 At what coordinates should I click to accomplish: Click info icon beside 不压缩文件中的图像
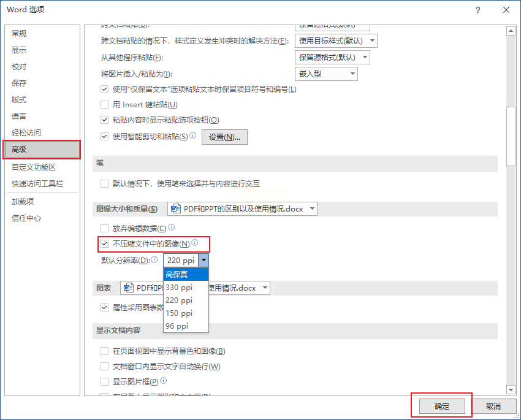195,243
